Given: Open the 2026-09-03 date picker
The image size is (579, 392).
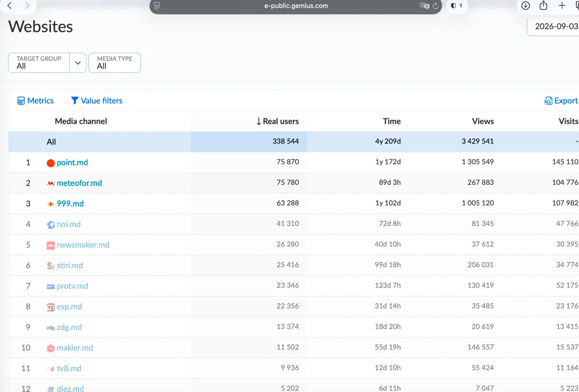Looking at the screenshot, I should 554,26.
